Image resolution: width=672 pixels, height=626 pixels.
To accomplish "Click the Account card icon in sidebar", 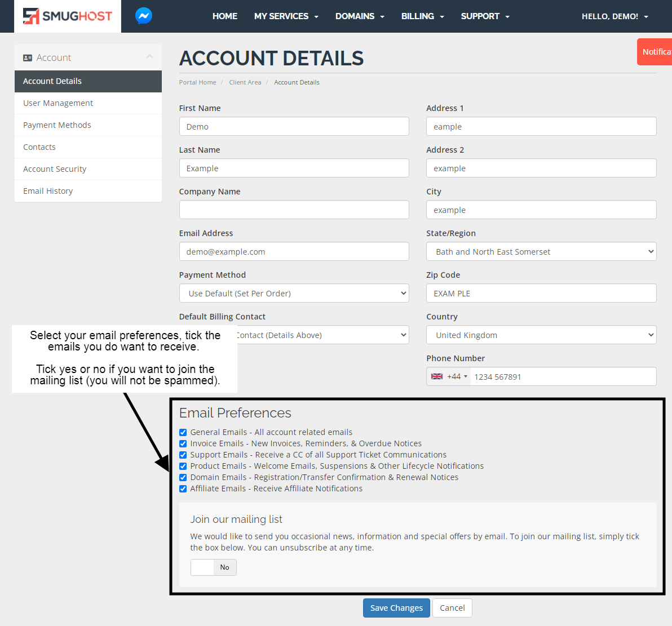I will pos(28,57).
